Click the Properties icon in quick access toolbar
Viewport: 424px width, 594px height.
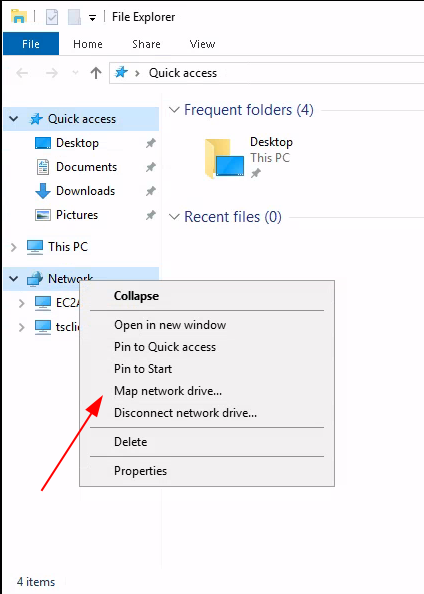pos(52,17)
